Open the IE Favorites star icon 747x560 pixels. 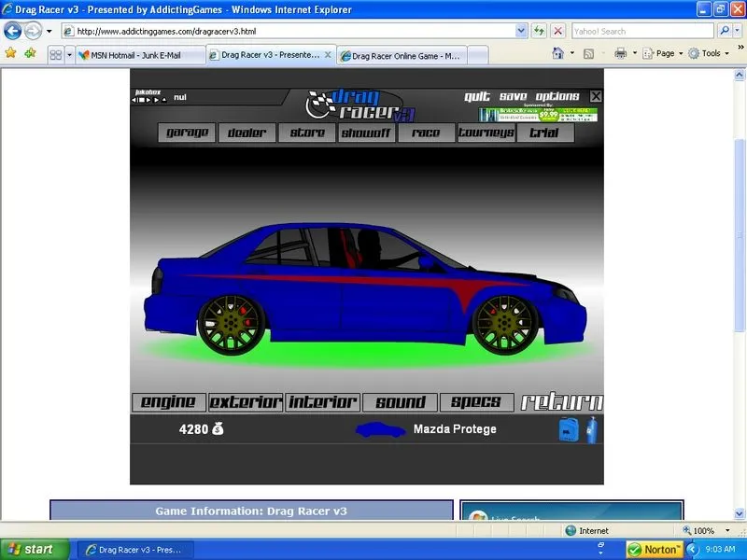pos(11,53)
